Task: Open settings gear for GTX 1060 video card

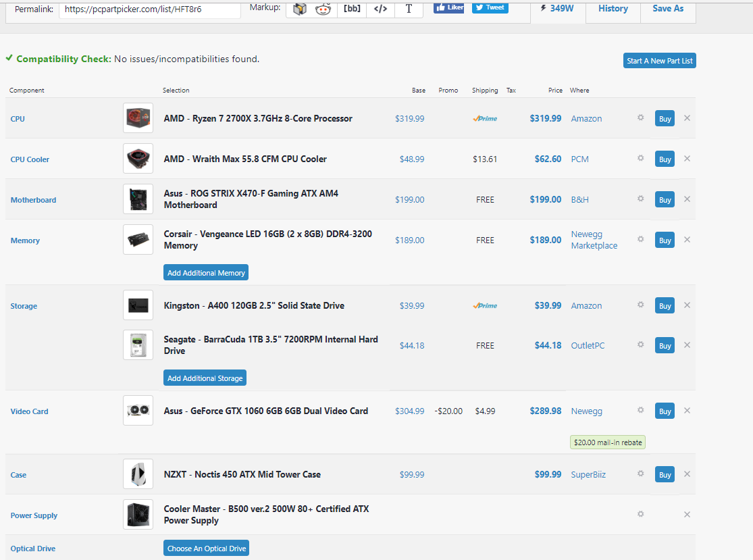Action: (x=641, y=410)
